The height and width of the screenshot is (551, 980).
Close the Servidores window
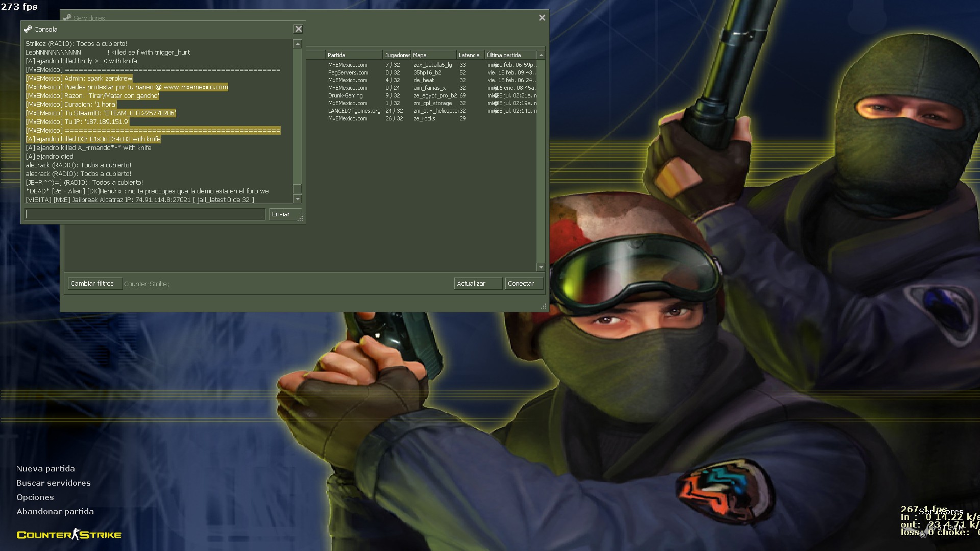(x=542, y=18)
